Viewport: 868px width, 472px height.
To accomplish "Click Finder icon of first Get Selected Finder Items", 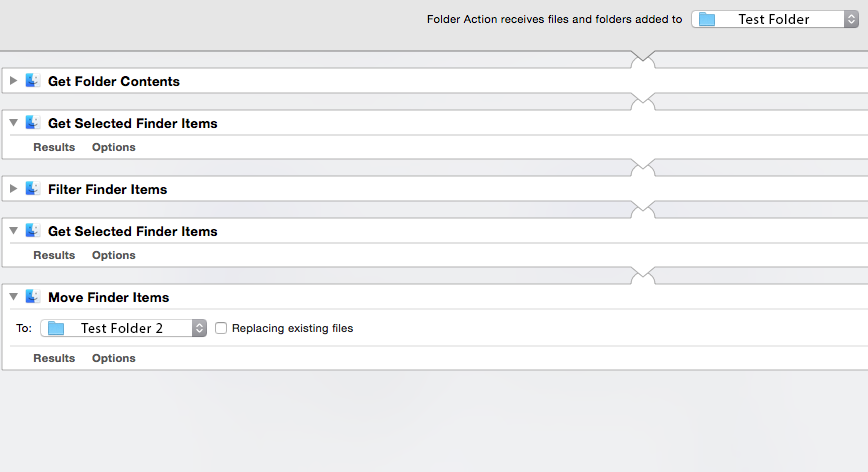I will (33, 123).
